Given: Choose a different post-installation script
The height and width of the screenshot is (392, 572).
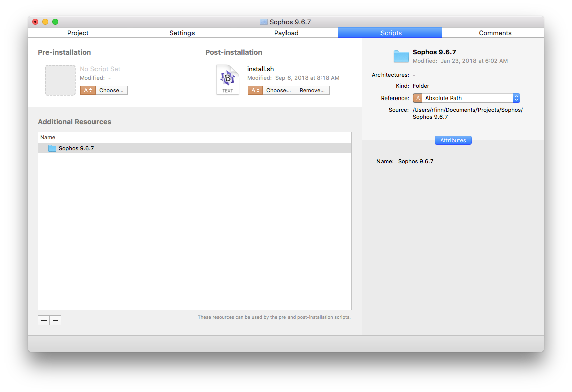Looking at the screenshot, I should (278, 90).
